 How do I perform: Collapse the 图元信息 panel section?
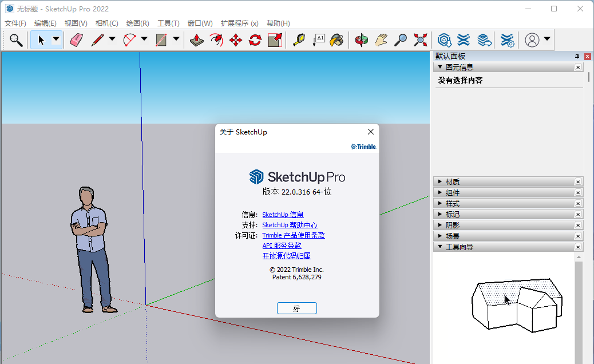pos(440,67)
